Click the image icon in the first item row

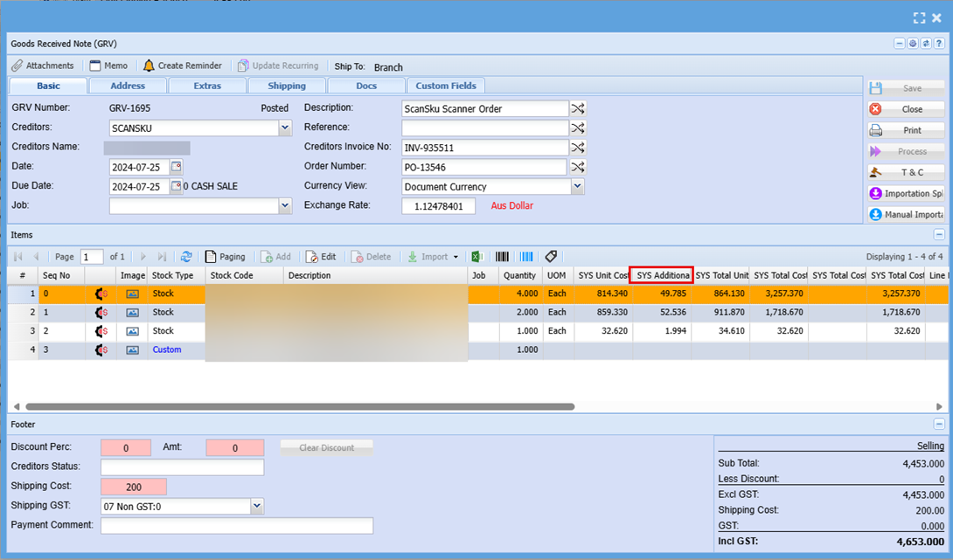(x=132, y=294)
